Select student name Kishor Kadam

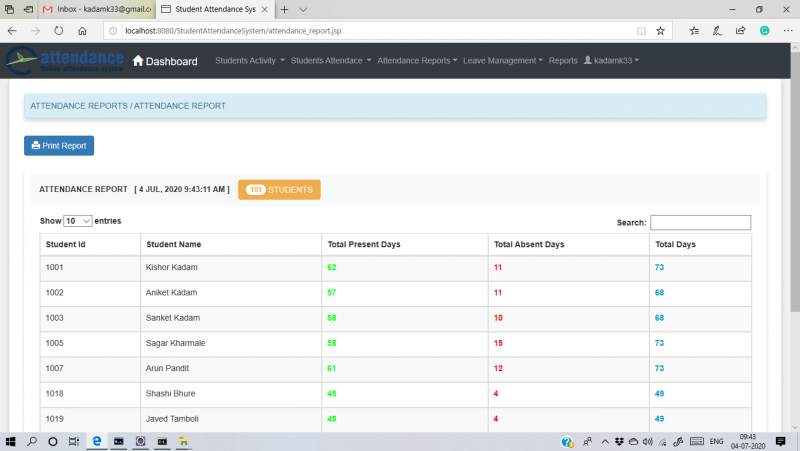click(x=171, y=267)
